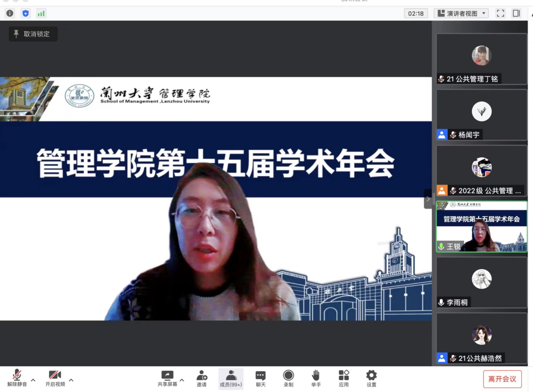Raise hand with 举手
Image resolution: width=533 pixels, height=392 pixels.
316,378
